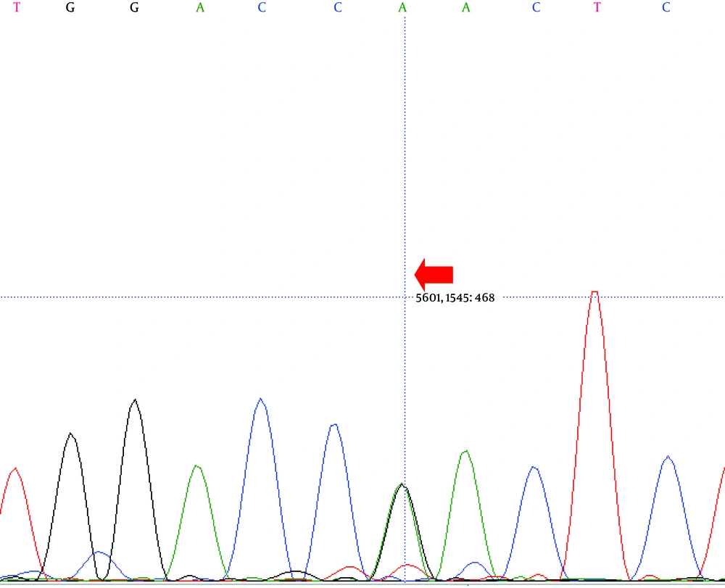Viewport: 725px width, 588px height.
Task: Select the second blue C base letter
Action: click(336, 9)
